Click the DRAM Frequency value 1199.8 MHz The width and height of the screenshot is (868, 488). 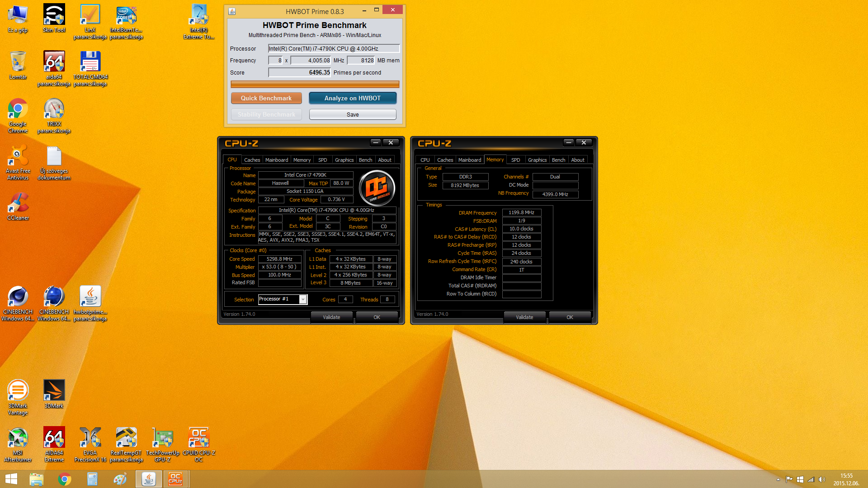point(521,212)
